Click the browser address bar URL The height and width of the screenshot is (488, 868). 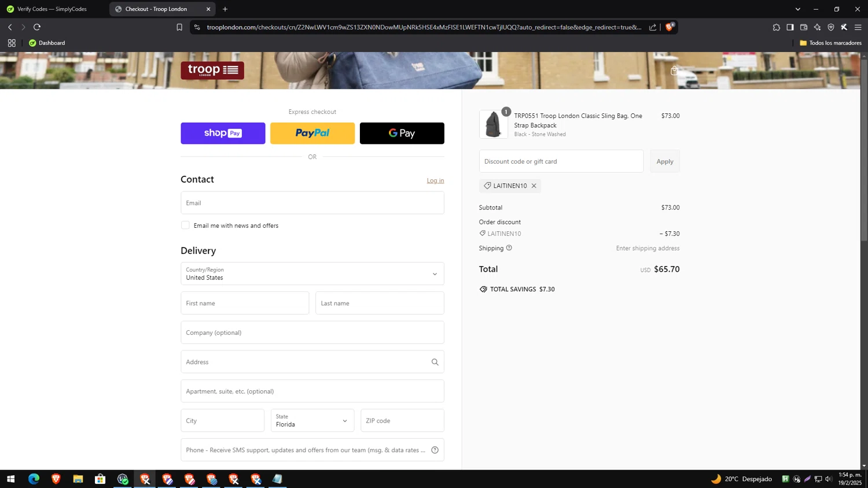(x=424, y=27)
